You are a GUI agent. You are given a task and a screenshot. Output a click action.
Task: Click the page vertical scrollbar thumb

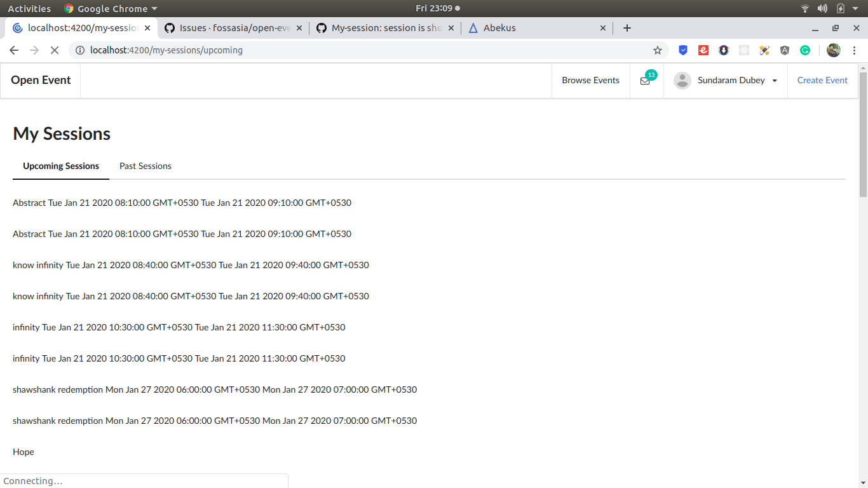(863, 133)
